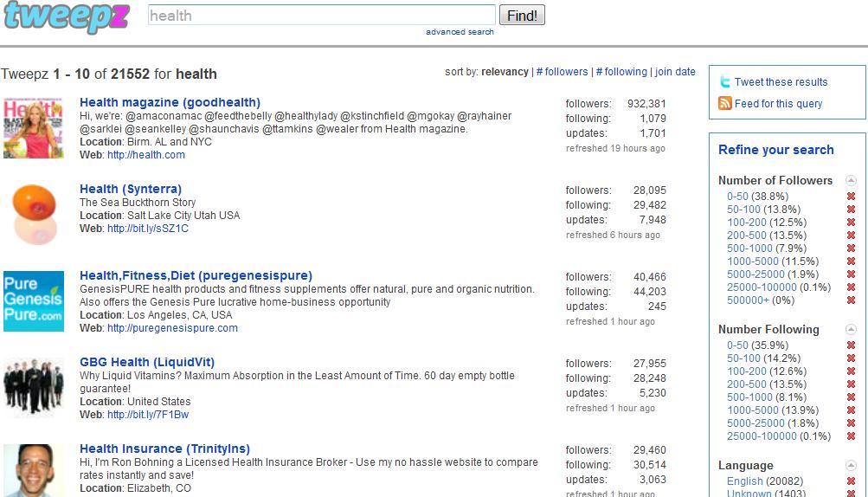Sort results by # following
The image size is (868, 497).
point(621,72)
